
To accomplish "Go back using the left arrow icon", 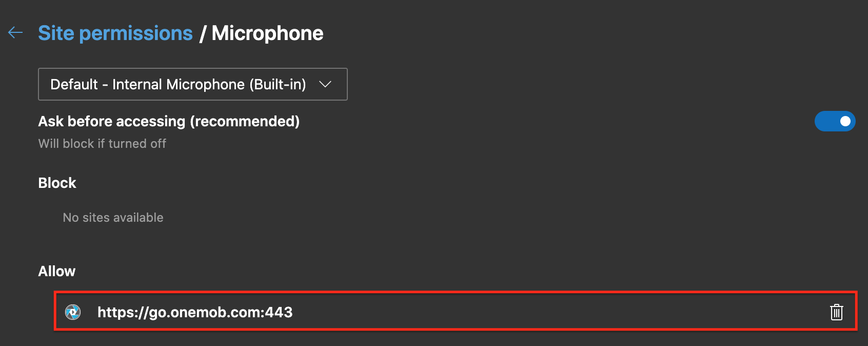I will (x=15, y=33).
